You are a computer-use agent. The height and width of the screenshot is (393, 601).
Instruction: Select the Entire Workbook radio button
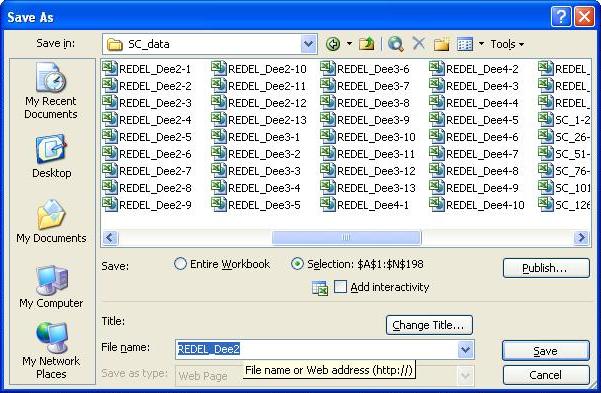point(180,264)
